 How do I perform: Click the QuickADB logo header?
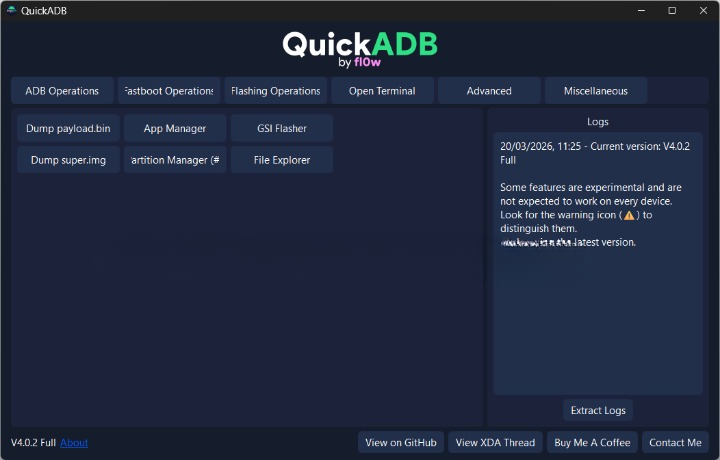pos(360,48)
